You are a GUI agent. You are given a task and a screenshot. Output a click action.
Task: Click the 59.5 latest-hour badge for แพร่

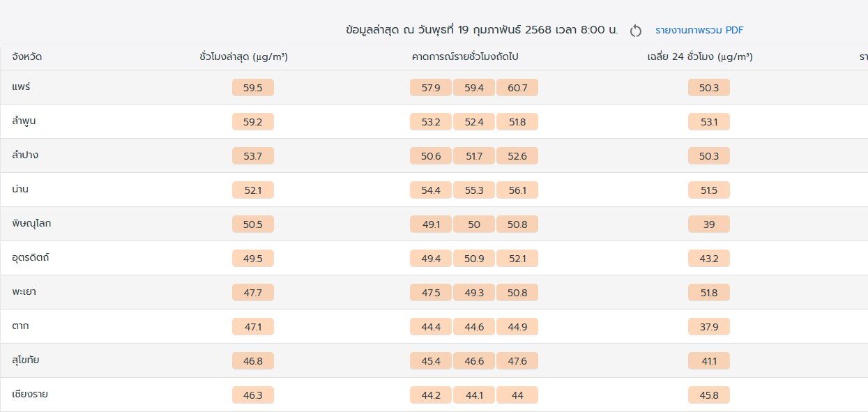253,88
